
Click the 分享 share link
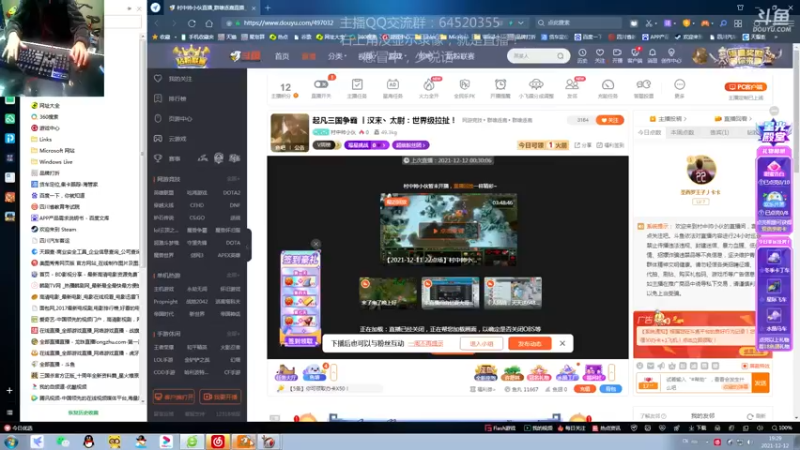pos(584,145)
